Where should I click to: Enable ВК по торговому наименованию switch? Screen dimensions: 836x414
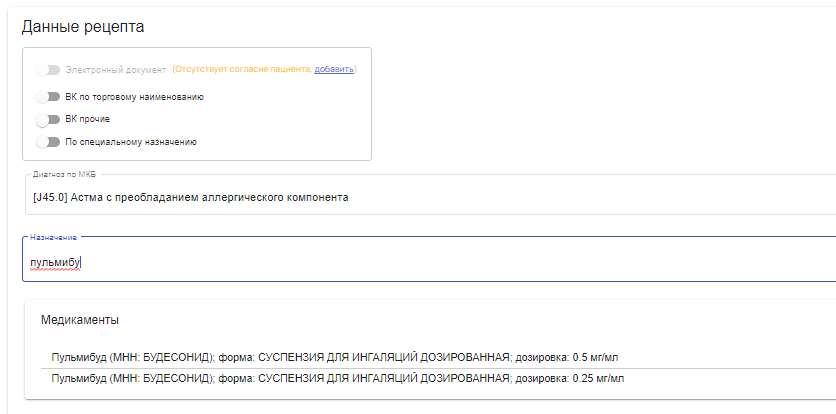(x=48, y=97)
